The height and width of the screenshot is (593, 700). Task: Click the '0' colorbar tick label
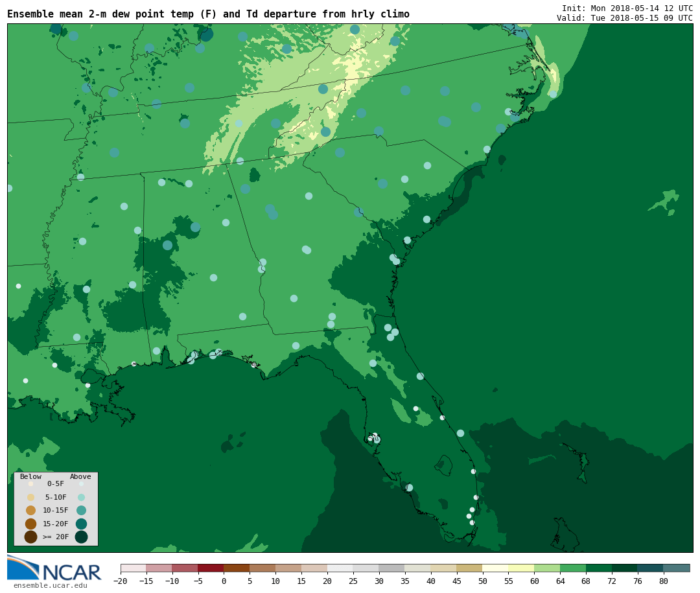click(x=224, y=581)
